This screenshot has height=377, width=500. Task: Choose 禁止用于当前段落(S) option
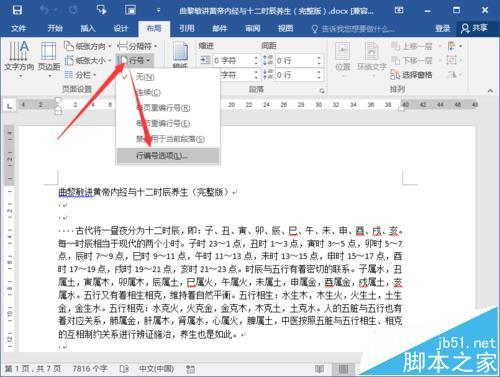[168, 139]
